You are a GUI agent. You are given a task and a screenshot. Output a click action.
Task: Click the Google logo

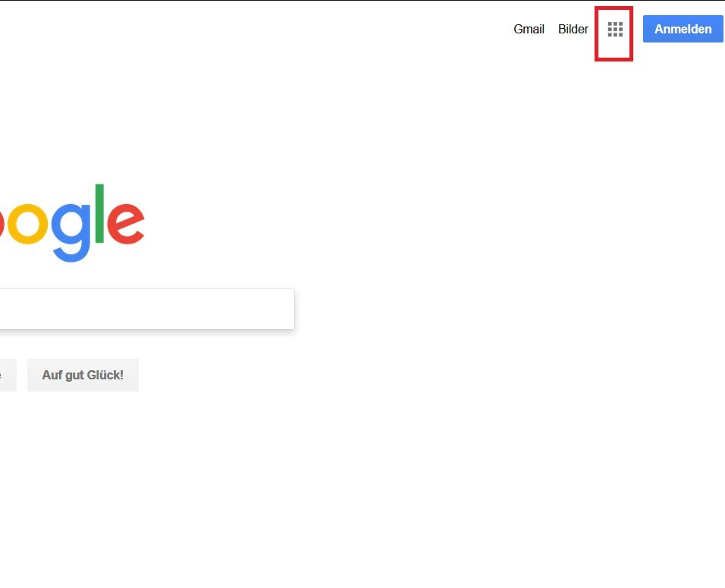[x=72, y=223]
